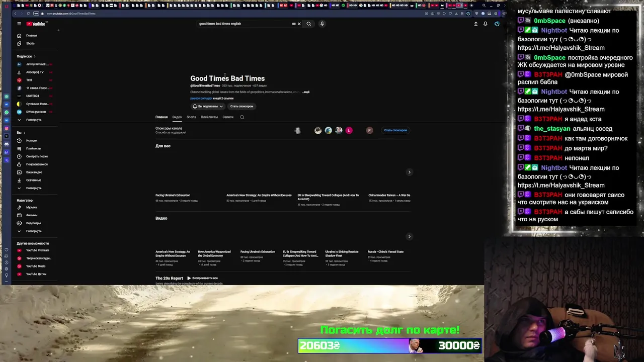Viewport: 644px width, 362px height.
Task: Click the debt goal progress bar overlay
Action: pos(390,345)
